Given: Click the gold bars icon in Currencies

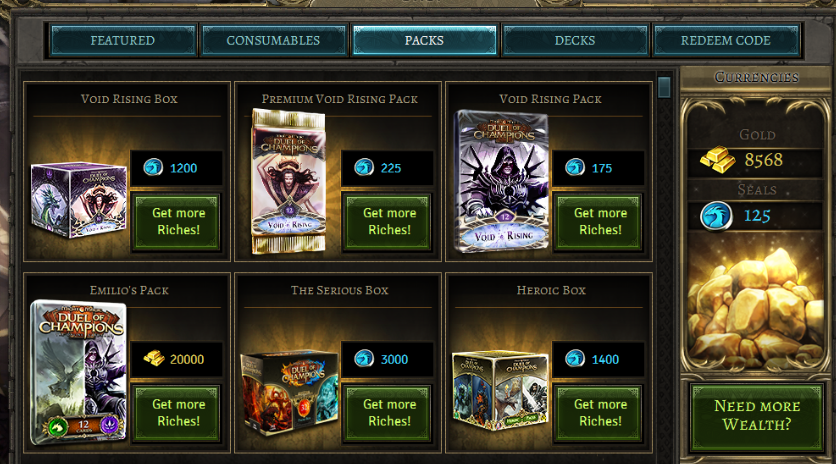Looking at the screenshot, I should coord(717,159).
